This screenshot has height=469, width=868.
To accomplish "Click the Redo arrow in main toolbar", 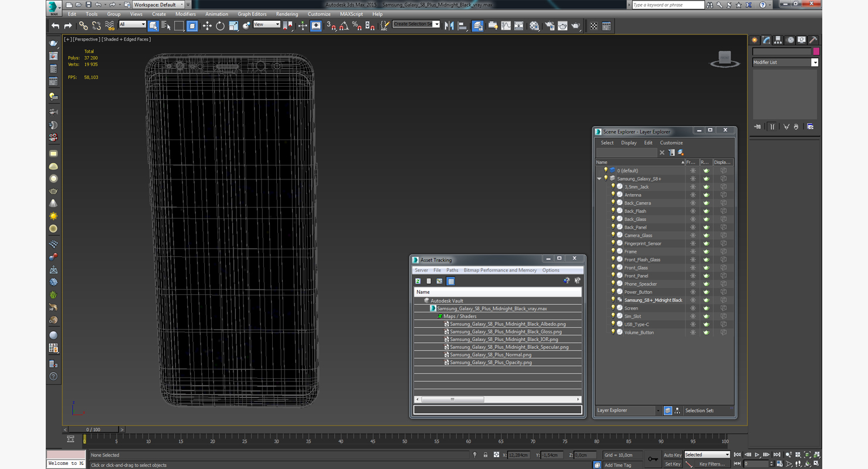I will click(68, 26).
